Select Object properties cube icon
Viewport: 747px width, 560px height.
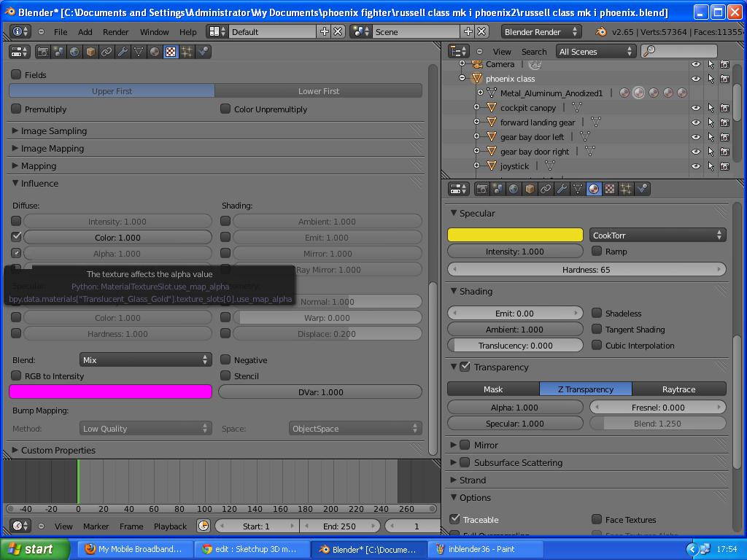(529, 189)
